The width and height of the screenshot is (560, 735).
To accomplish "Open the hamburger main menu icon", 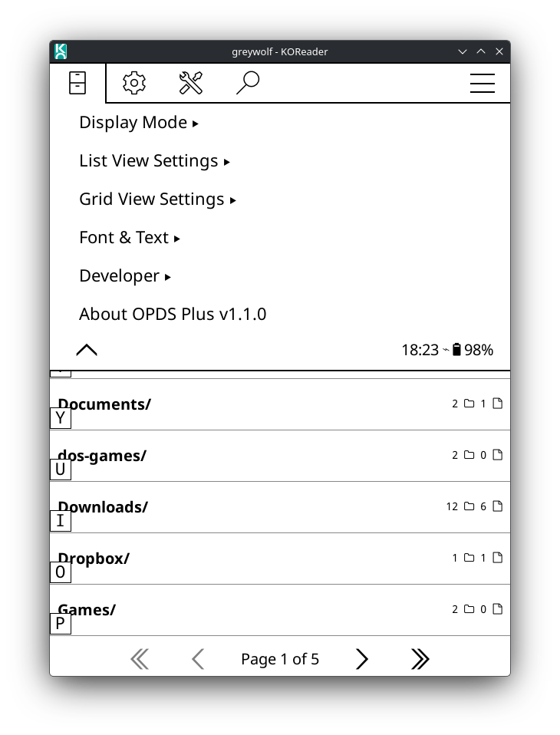I will pos(483,83).
